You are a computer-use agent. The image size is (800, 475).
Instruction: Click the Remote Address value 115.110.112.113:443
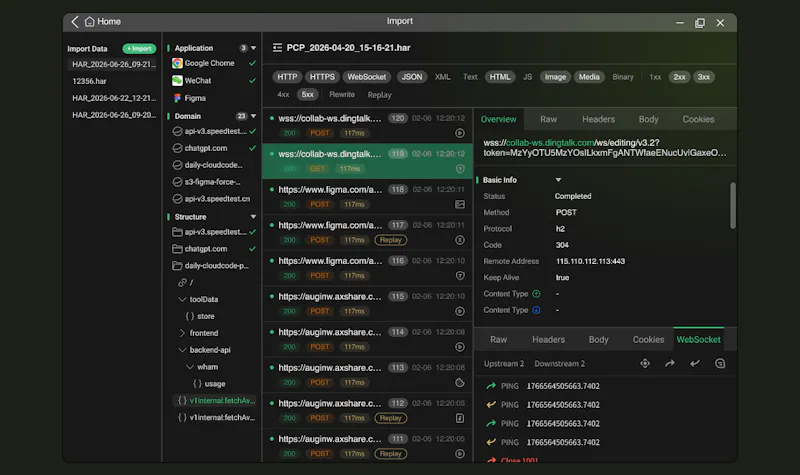click(590, 261)
